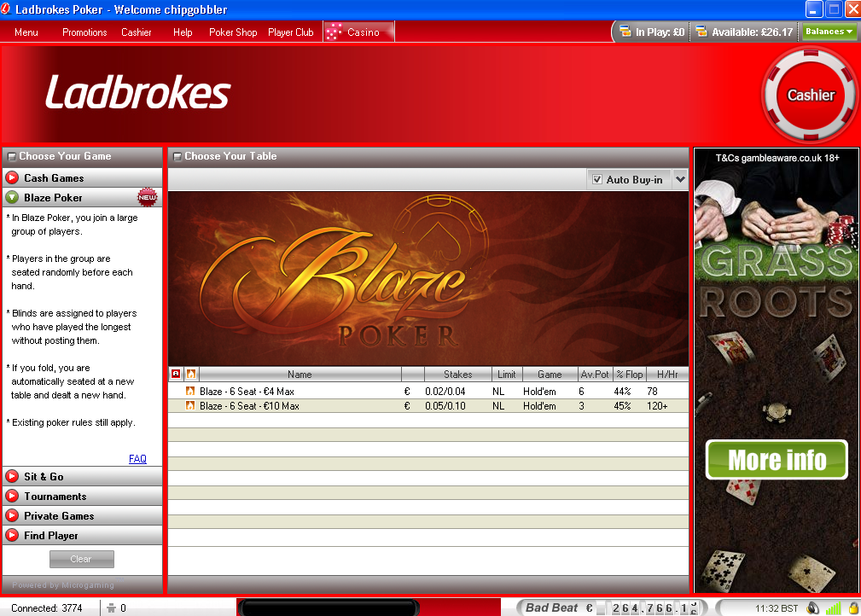Open the FAQ link
The width and height of the screenshot is (861, 616).
point(138,458)
